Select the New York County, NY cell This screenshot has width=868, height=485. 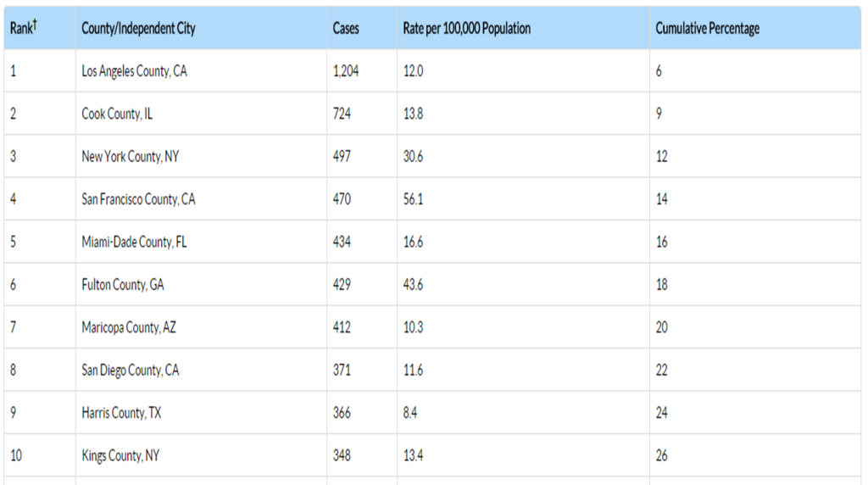coord(130,157)
